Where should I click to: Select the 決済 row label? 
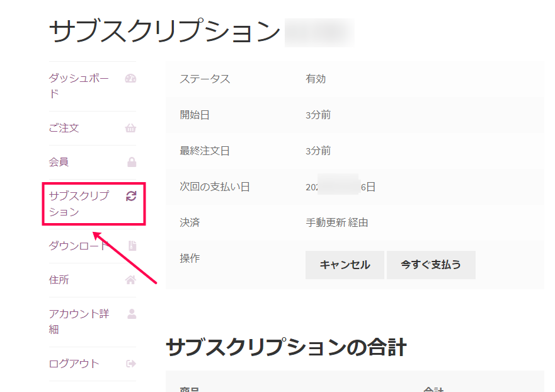point(190,222)
